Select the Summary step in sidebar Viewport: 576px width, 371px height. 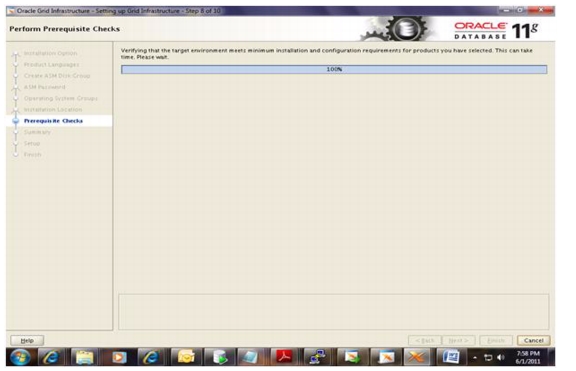pos(37,132)
